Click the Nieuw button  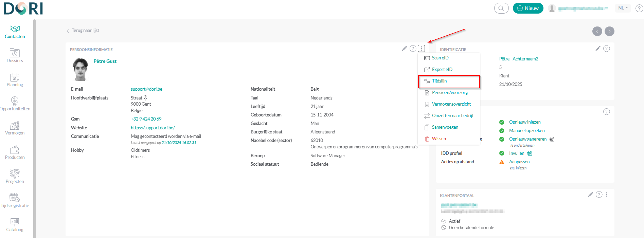[528, 8]
